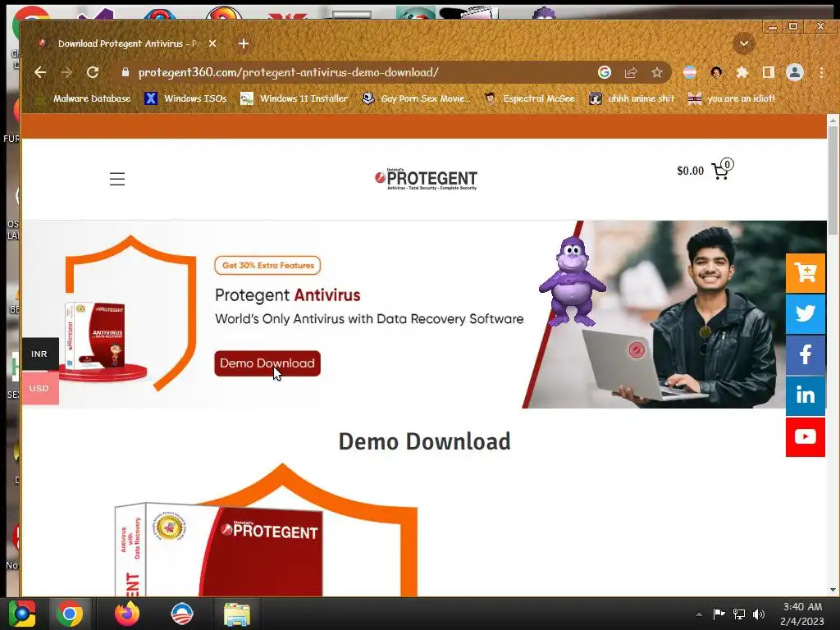Bookmark this page with the star icon
Viewport: 840px width, 630px height.
point(657,72)
